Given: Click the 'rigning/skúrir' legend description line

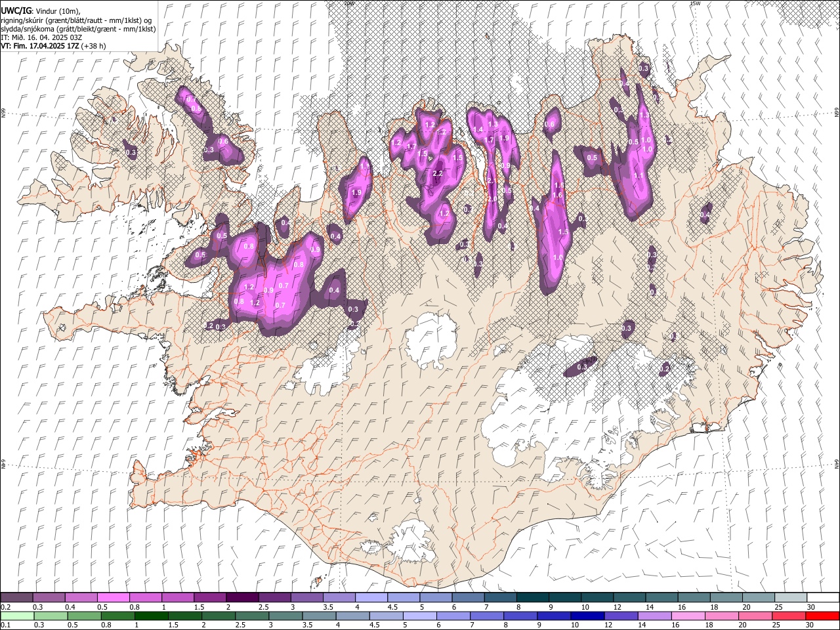Looking at the screenshot, I should 76,20.
